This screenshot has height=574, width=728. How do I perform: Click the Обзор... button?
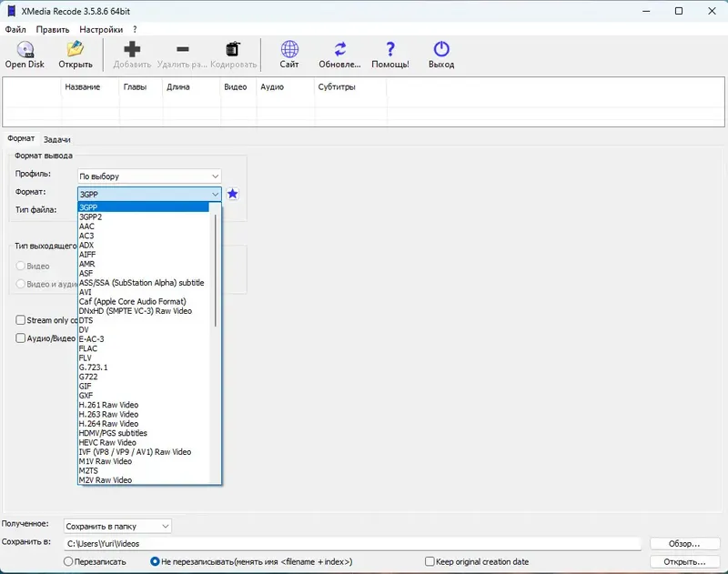684,544
